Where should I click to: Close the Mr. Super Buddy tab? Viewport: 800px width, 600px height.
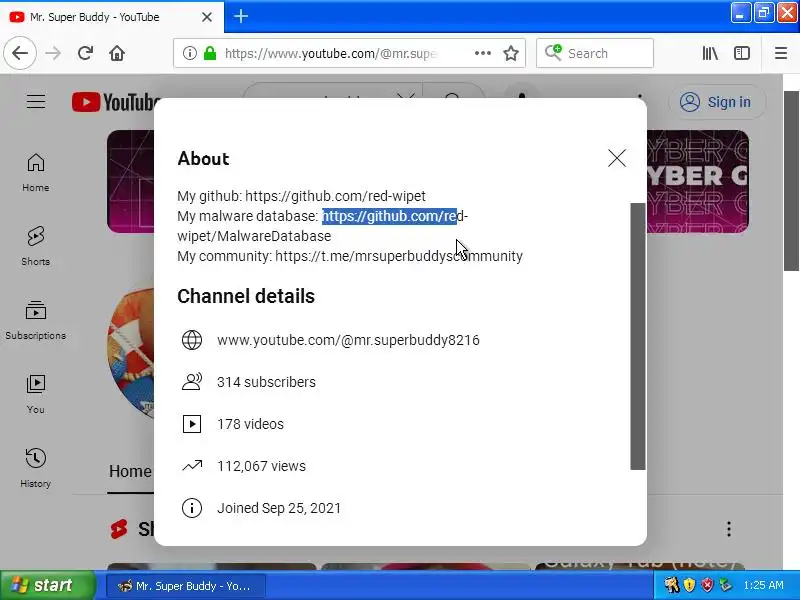coord(207,17)
